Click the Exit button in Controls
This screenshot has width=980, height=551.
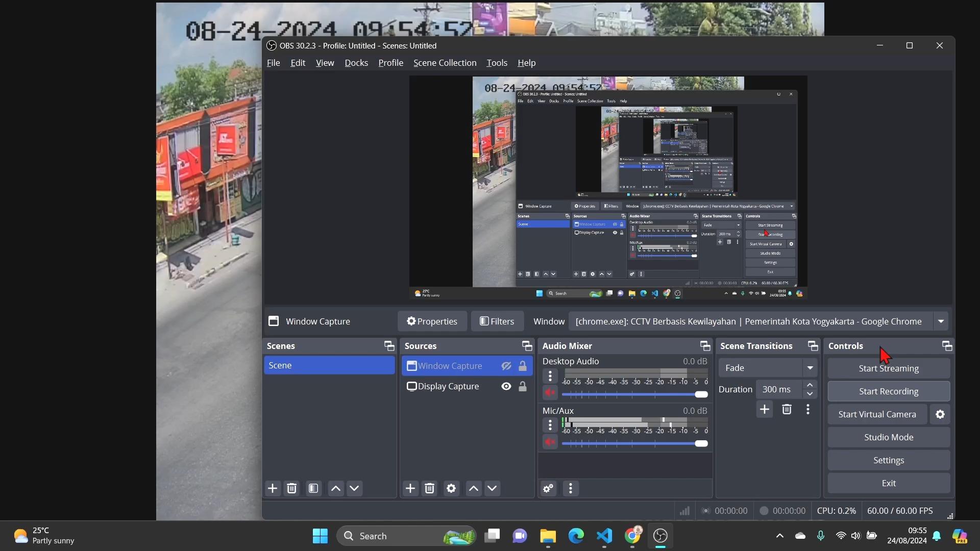pyautogui.click(x=889, y=483)
